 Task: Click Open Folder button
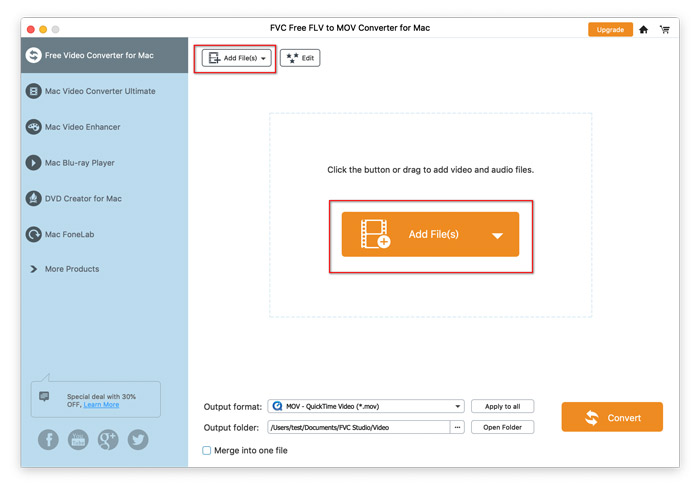[x=502, y=427]
